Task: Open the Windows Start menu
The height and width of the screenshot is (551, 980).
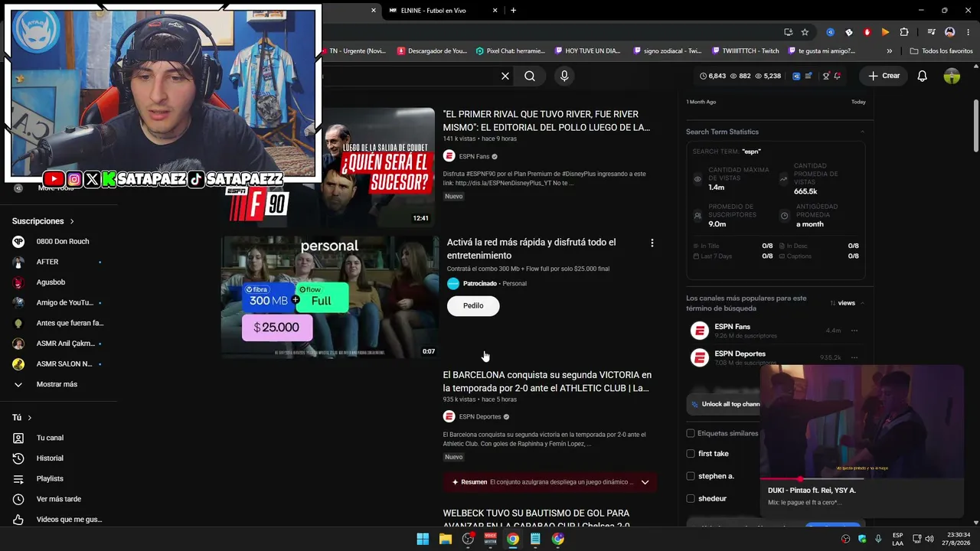Action: point(423,539)
